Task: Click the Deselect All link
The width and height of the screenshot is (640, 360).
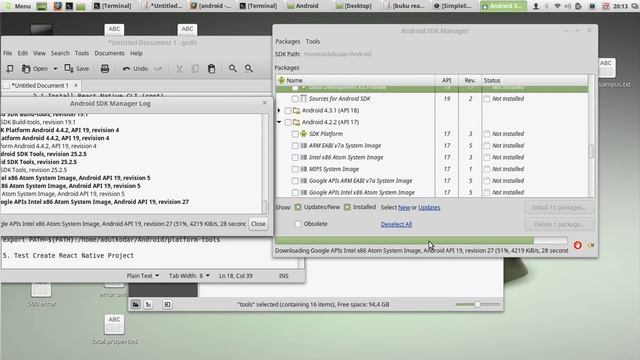Action: tap(396, 224)
